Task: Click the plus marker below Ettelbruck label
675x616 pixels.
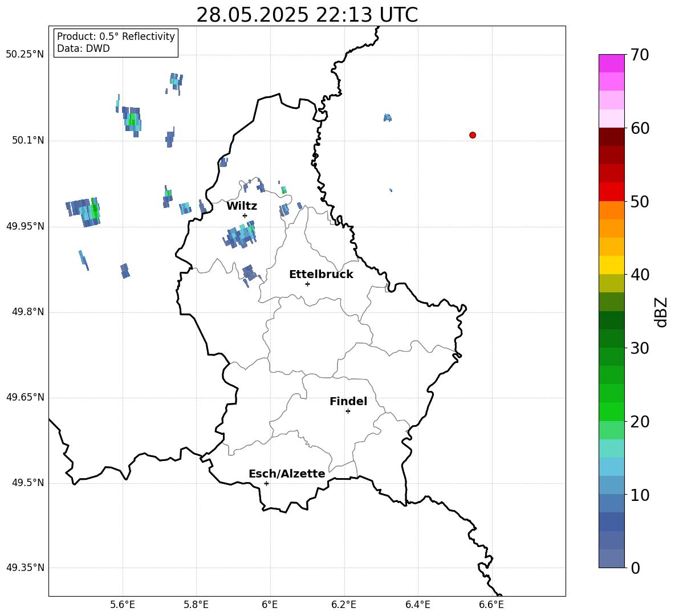Action: click(307, 284)
